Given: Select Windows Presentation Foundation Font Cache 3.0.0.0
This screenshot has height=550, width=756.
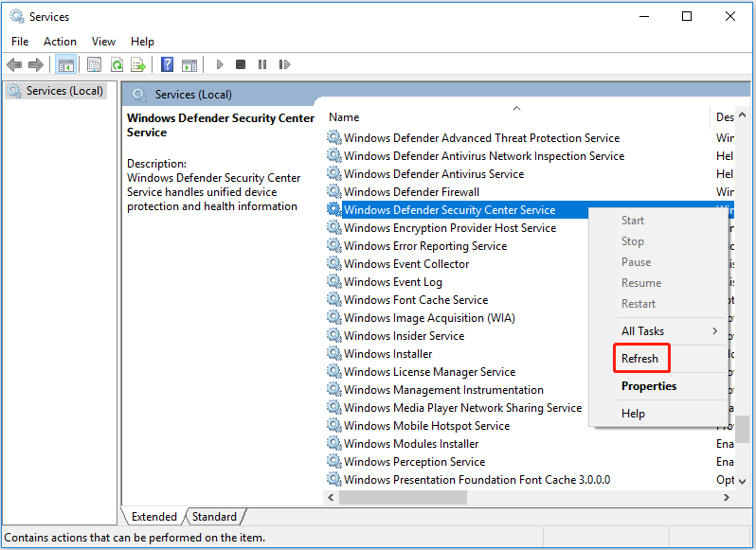Looking at the screenshot, I should pos(477,480).
